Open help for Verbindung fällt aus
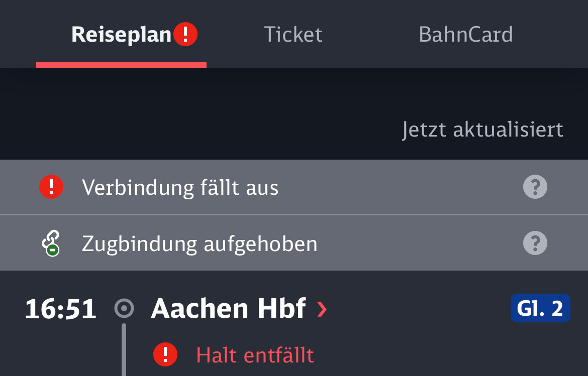The image size is (588, 376). [535, 187]
